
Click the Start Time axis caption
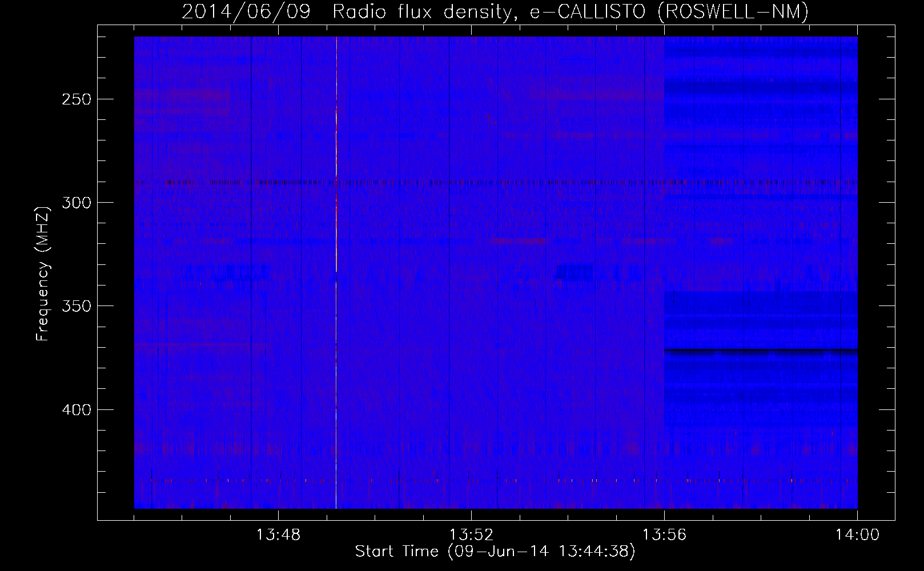(x=495, y=552)
